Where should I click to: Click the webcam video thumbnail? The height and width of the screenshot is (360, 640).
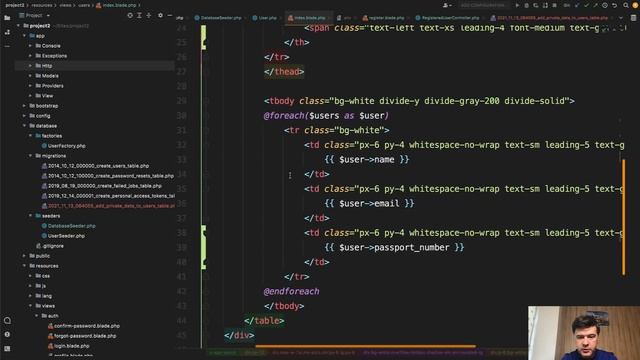click(x=584, y=333)
